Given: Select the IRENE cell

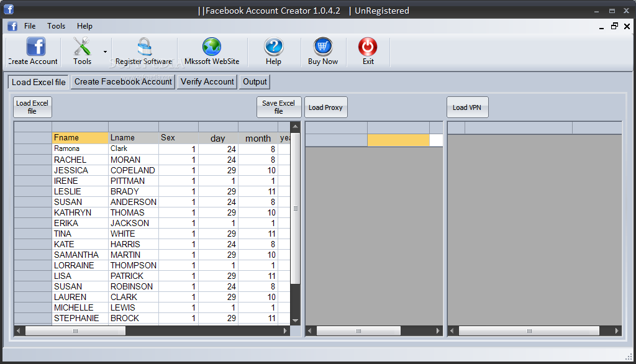Looking at the screenshot, I should tap(80, 181).
